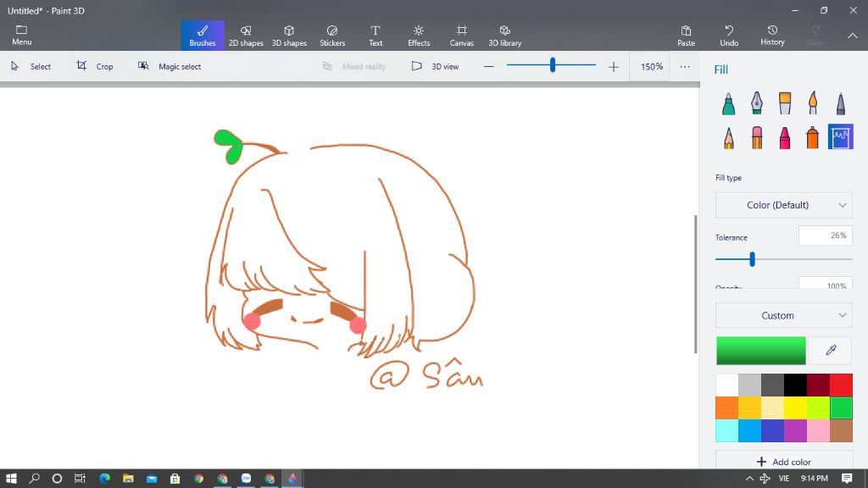Select the Fill bucket tool

point(841,137)
